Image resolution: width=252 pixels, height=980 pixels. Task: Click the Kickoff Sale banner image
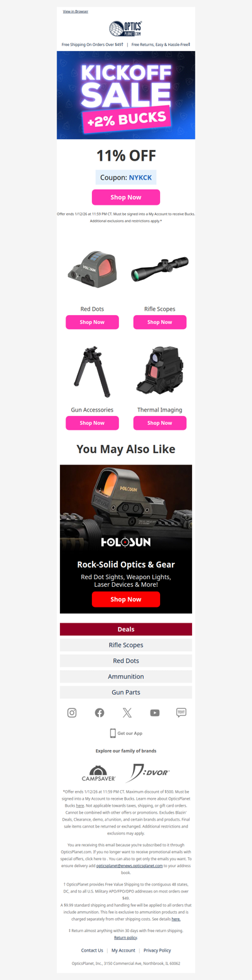pyautogui.click(x=126, y=95)
